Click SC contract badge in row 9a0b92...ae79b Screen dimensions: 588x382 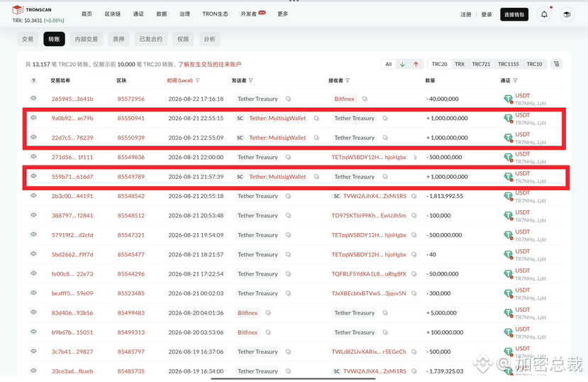pyautogui.click(x=240, y=118)
